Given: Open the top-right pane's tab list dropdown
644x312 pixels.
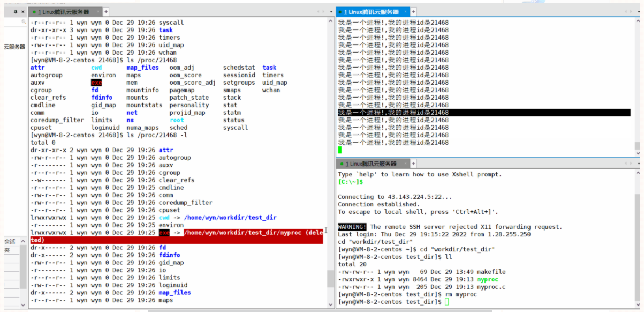Looking at the screenshot, I should pyautogui.click(x=639, y=11).
